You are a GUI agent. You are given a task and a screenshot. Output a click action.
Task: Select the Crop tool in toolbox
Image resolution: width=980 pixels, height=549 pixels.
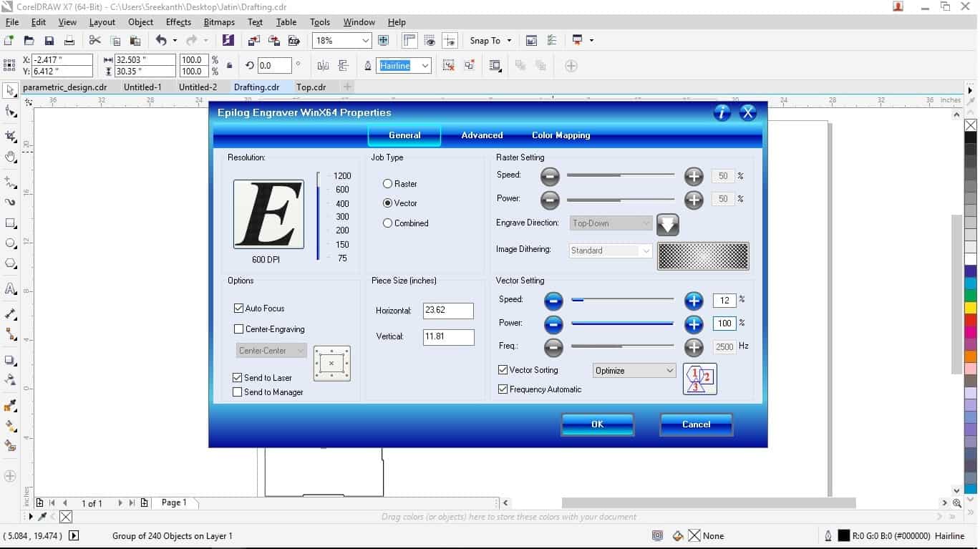click(x=10, y=136)
